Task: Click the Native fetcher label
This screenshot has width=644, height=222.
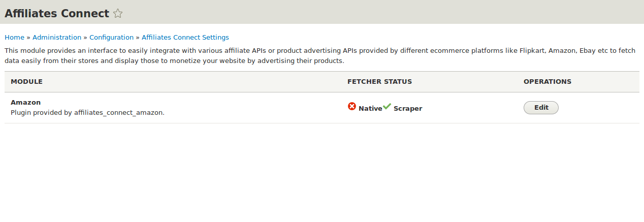Action: coord(370,108)
